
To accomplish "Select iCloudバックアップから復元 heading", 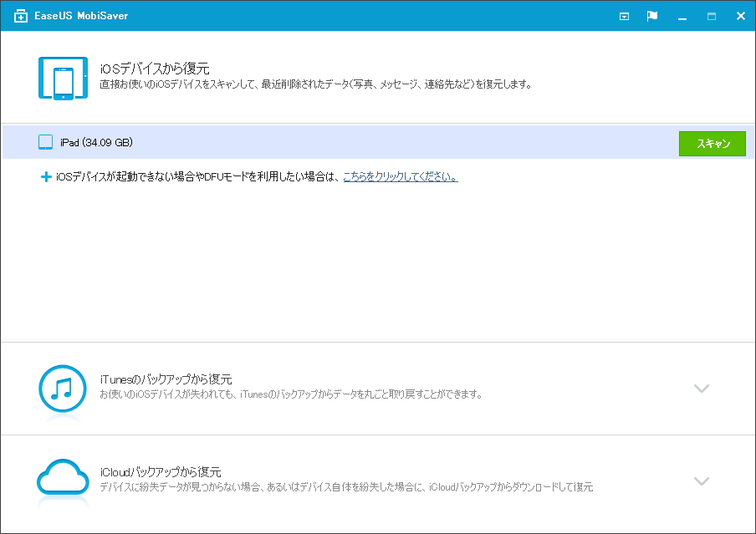I will pos(161,472).
